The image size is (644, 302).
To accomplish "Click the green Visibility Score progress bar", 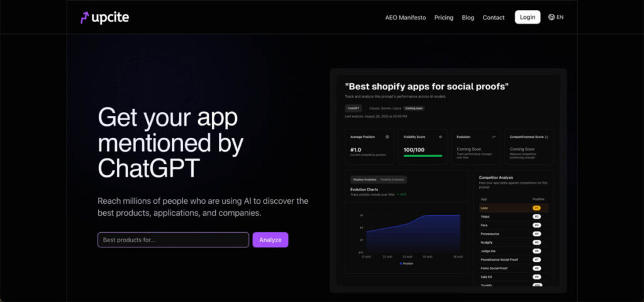I will (423, 156).
